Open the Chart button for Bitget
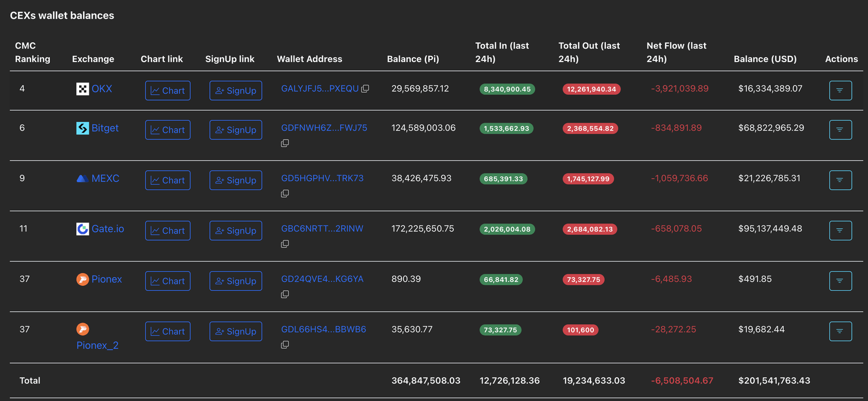The width and height of the screenshot is (868, 401). 167,130
